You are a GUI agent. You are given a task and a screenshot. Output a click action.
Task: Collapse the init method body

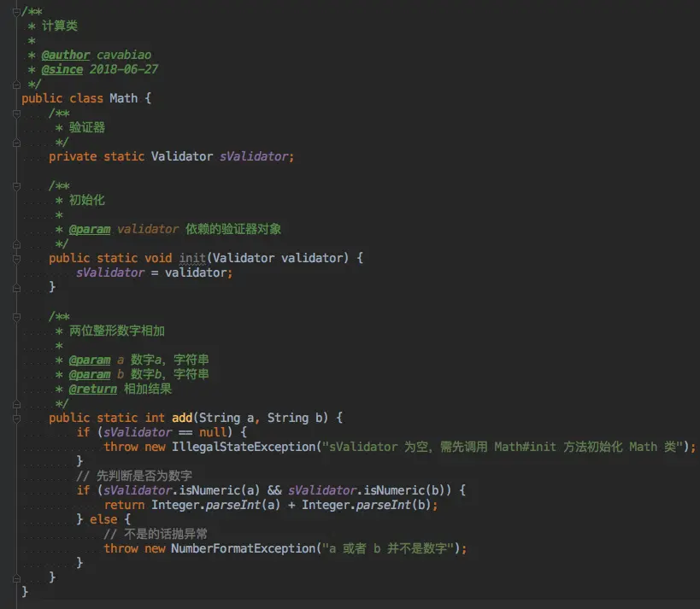pos(15,258)
